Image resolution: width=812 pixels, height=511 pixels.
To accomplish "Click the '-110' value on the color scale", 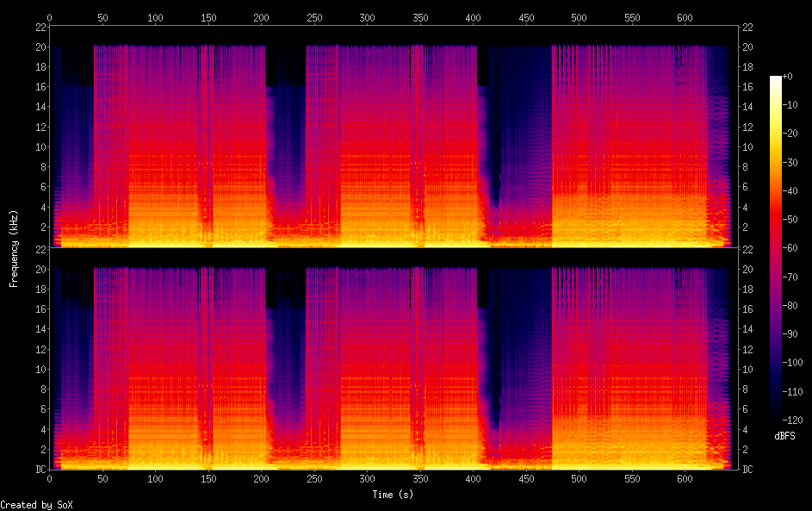I will coord(792,391).
